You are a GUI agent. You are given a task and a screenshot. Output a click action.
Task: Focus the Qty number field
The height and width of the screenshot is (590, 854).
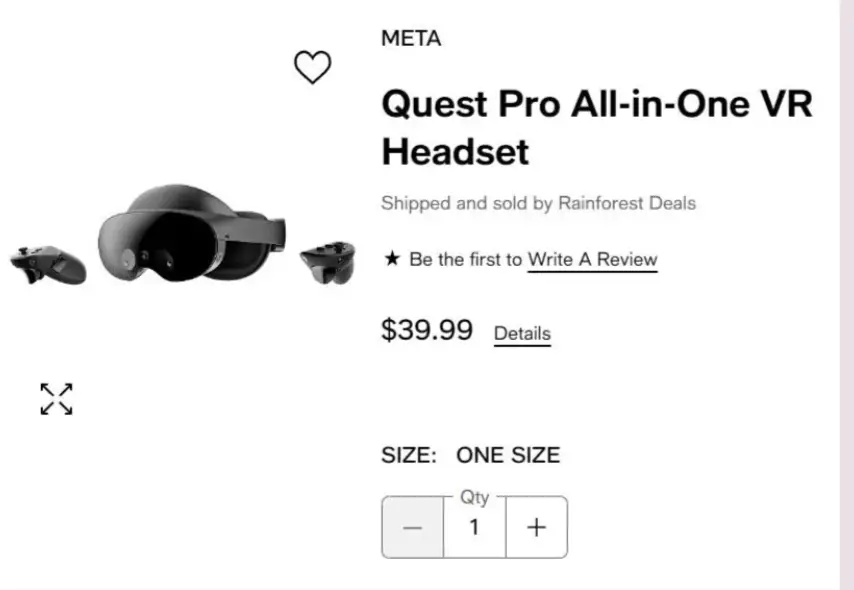[x=474, y=527]
